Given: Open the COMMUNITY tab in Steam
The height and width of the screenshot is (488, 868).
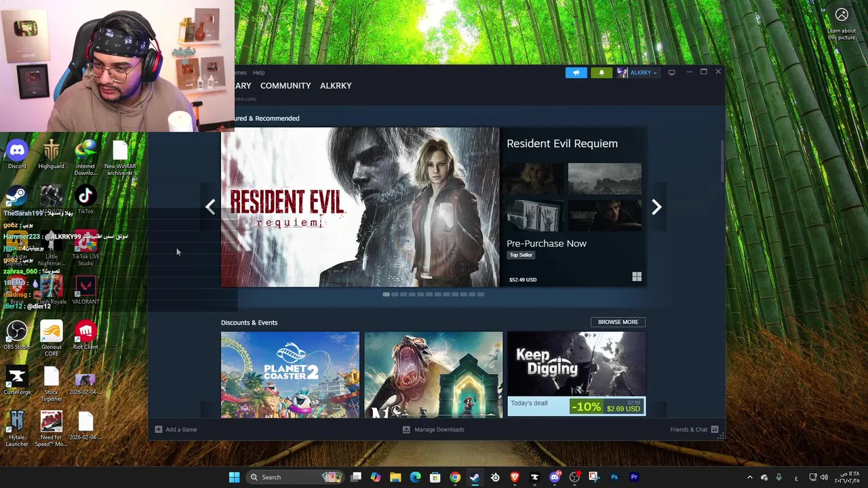Looking at the screenshot, I should [285, 85].
